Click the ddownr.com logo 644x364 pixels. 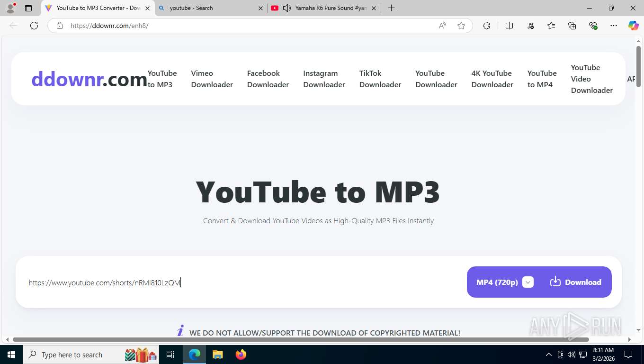click(x=89, y=79)
